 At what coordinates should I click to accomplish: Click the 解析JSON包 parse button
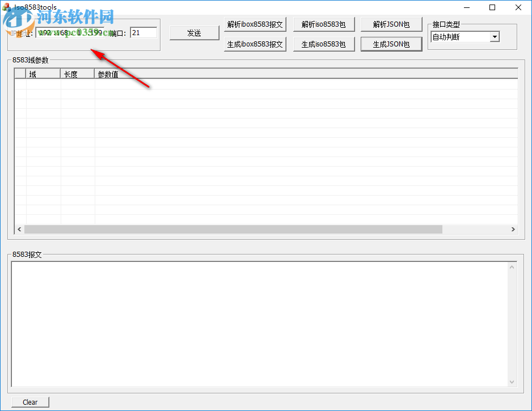(391, 24)
